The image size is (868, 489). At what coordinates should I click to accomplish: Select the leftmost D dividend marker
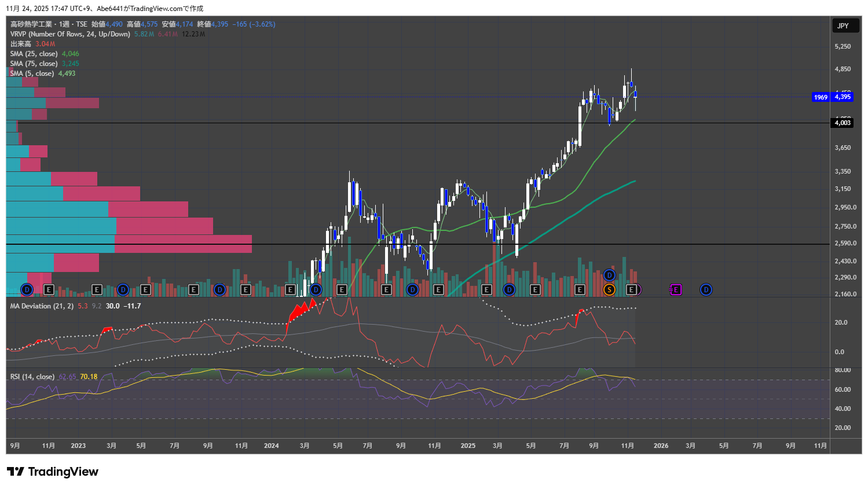pos(27,289)
